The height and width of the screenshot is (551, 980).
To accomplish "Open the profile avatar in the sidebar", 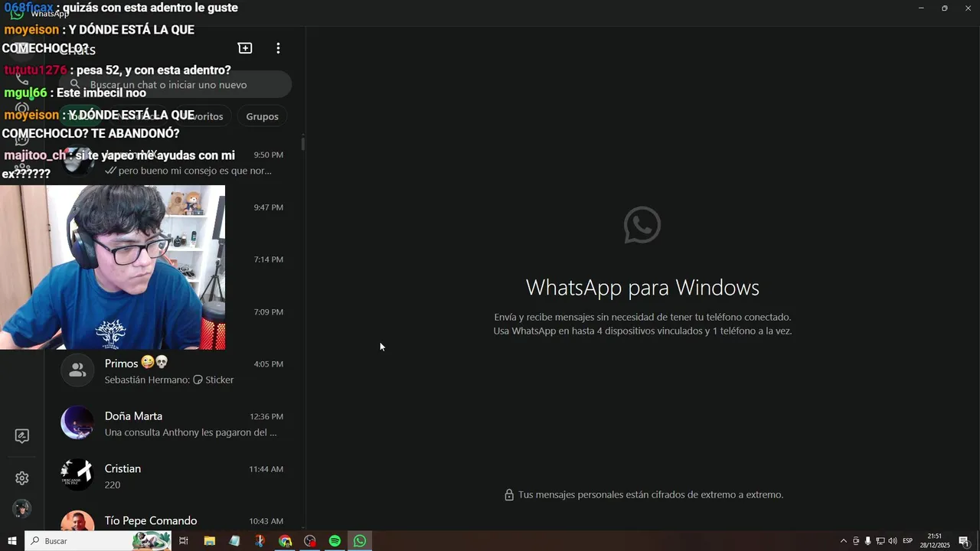I will (22, 508).
